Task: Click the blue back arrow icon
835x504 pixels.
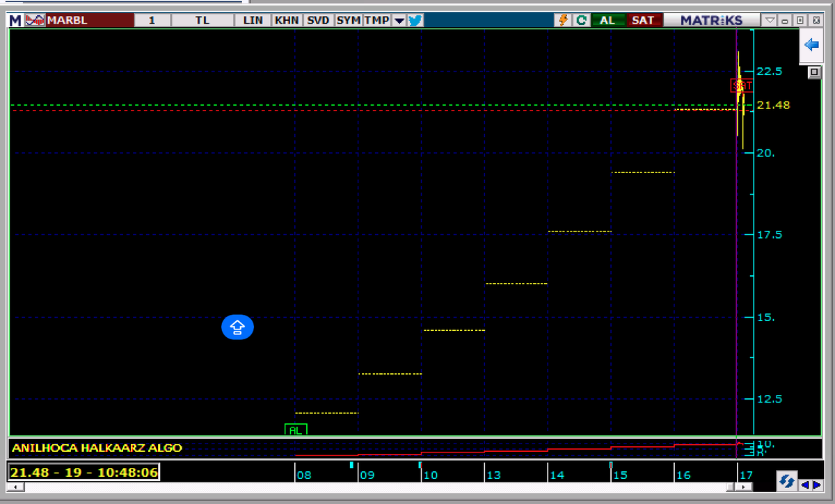Action: pos(811,45)
